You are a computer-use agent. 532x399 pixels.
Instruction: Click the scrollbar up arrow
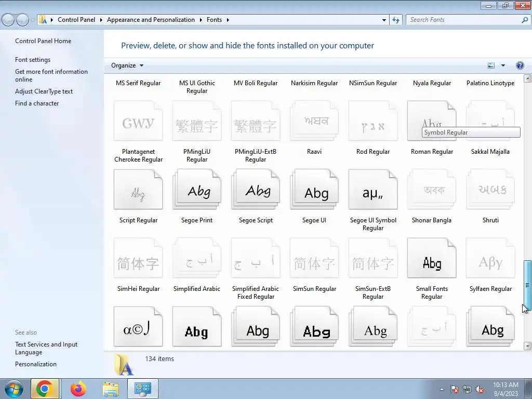(x=527, y=79)
